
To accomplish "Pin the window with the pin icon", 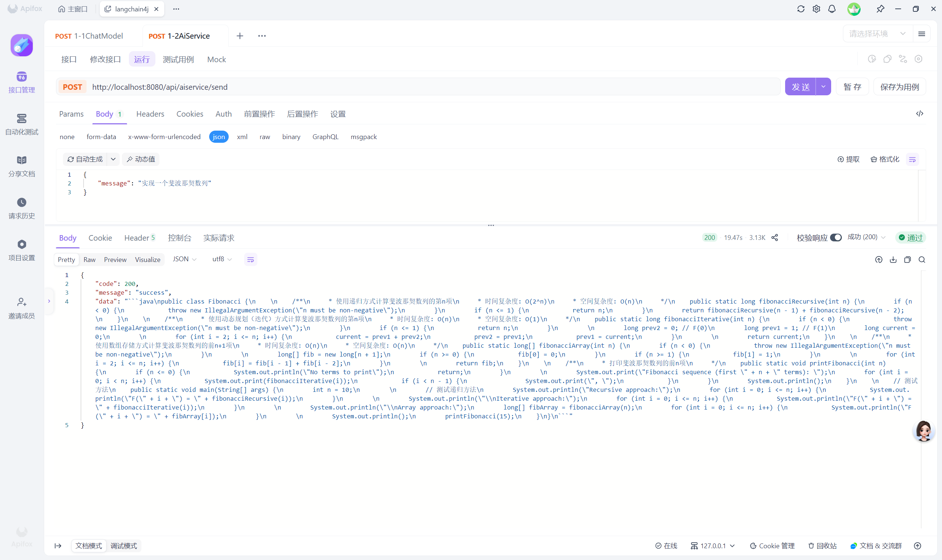I will pyautogui.click(x=880, y=9).
